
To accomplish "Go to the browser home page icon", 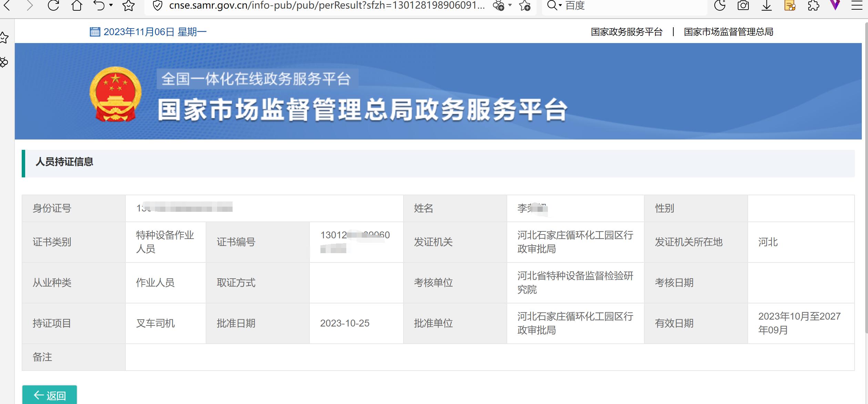I will 76,6.
